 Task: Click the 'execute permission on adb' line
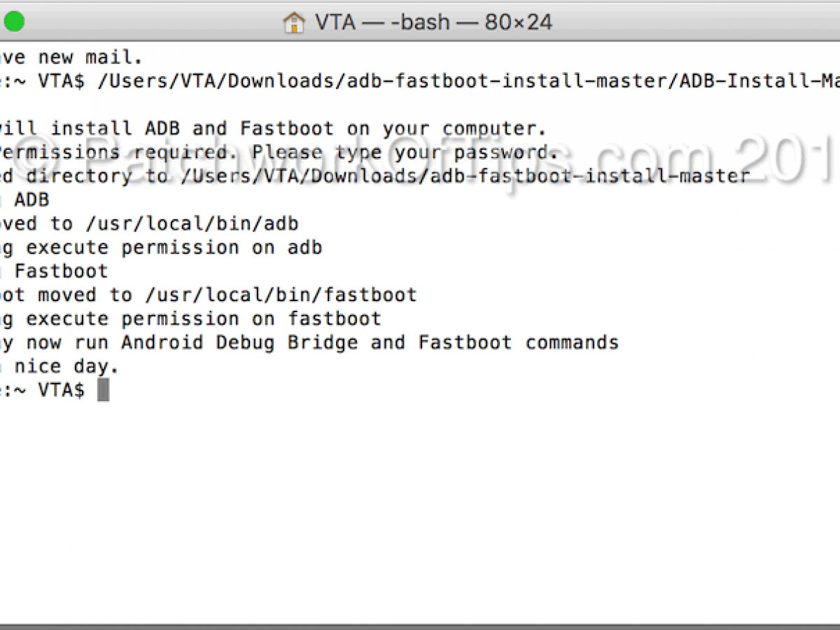coord(174,248)
